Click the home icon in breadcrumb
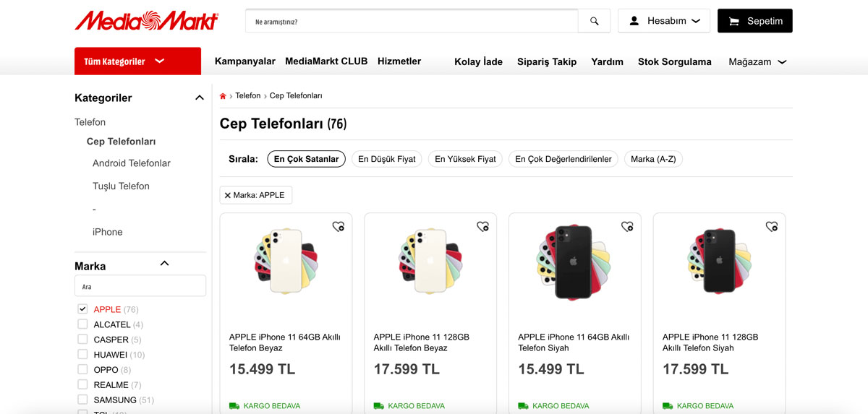Screen dimensions: 868x414 point(223,96)
